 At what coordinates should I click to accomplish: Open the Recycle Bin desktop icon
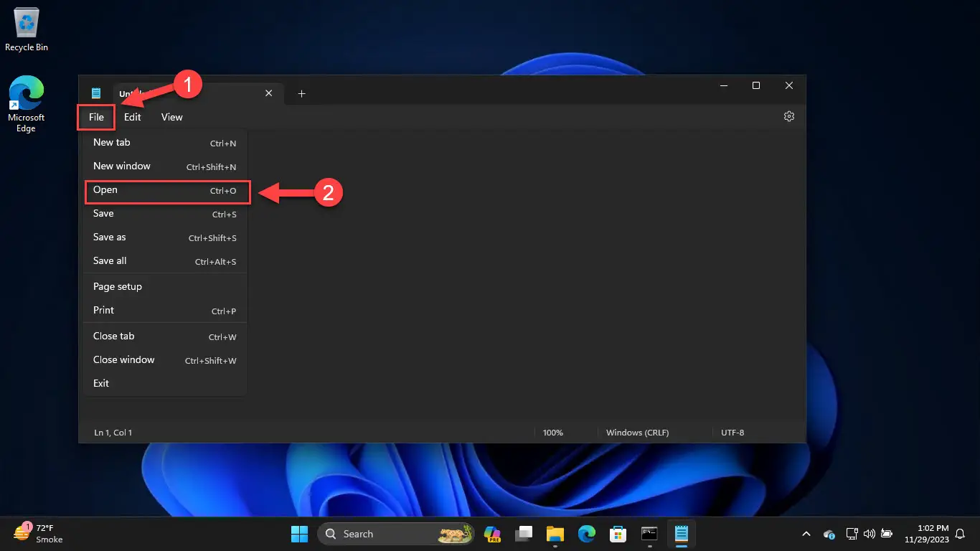click(x=27, y=29)
